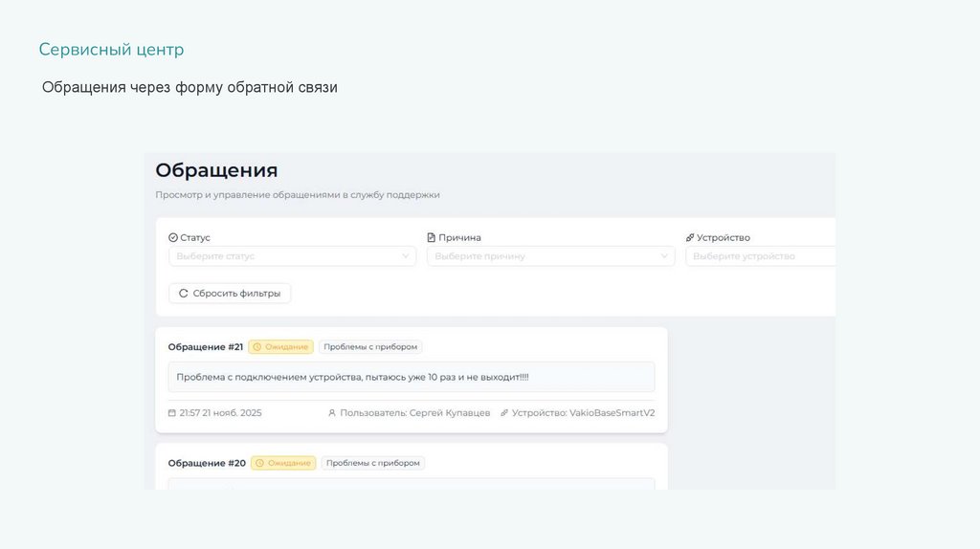
Task: Click the Причина document icon
Action: coord(431,238)
